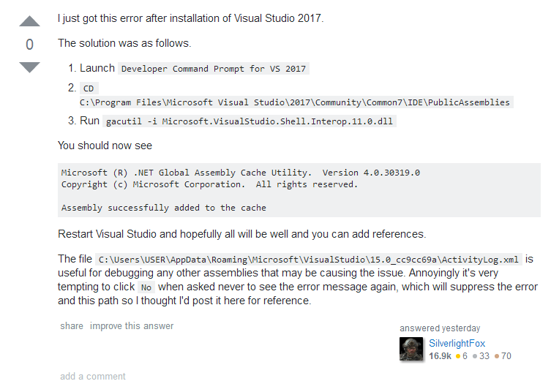This screenshot has width=551, height=392.
Task: Click add a comment
Action: coord(93,376)
